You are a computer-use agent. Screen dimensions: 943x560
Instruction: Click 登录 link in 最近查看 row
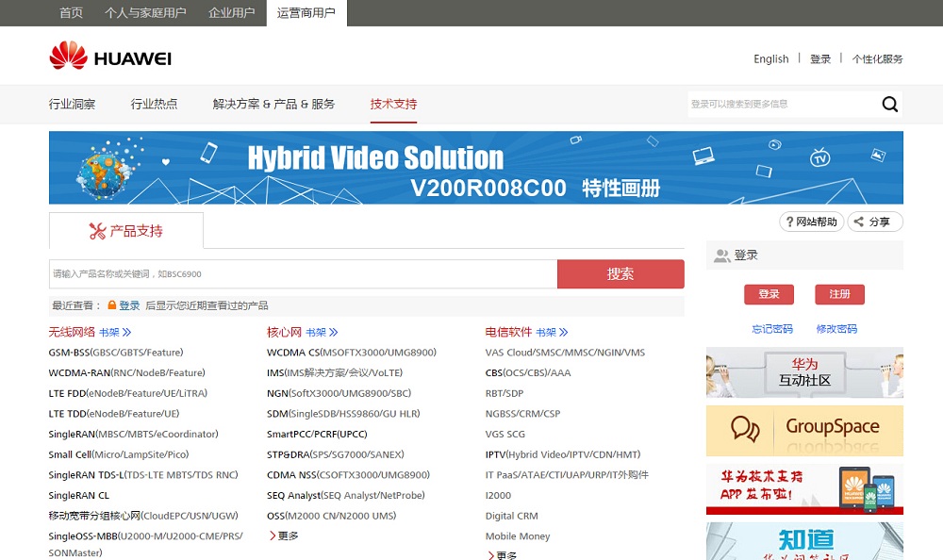coord(129,305)
